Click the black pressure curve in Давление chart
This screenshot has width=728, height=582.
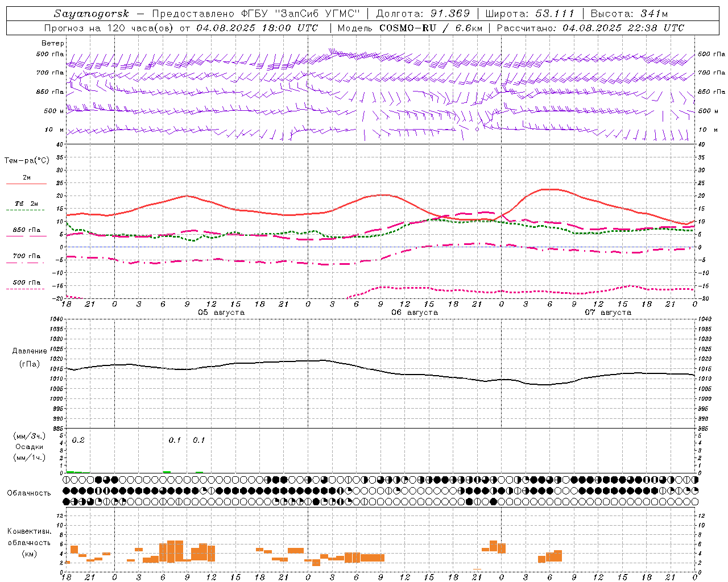point(380,371)
